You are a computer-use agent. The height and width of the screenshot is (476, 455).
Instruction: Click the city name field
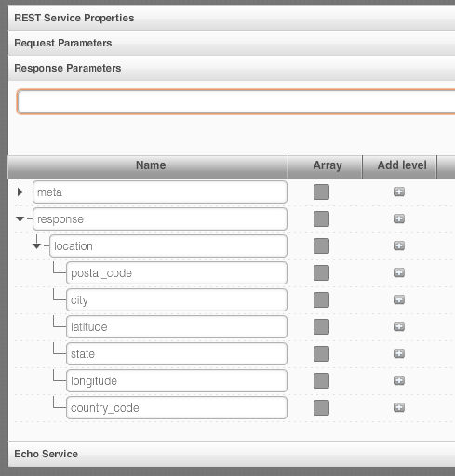[177, 300]
